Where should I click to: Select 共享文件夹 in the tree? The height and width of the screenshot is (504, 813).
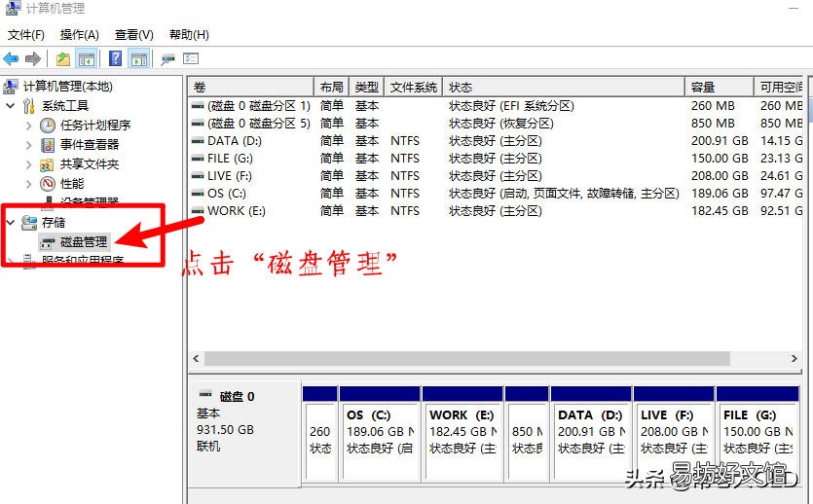point(90,164)
